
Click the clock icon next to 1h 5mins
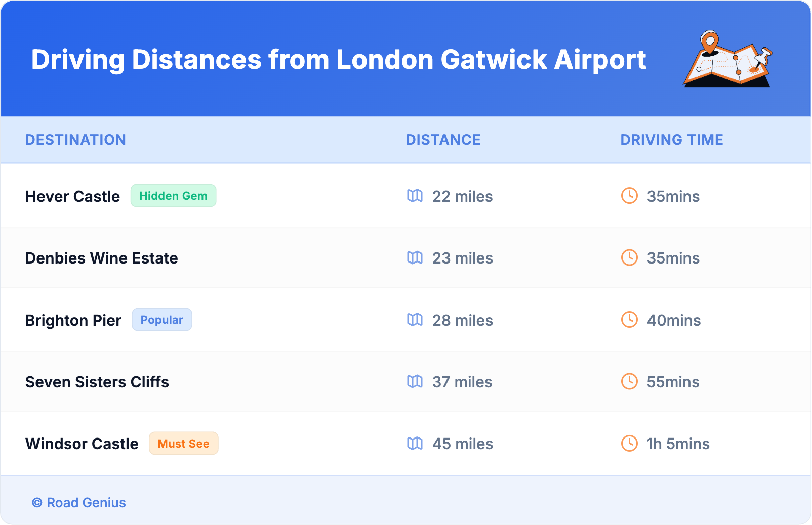(629, 444)
